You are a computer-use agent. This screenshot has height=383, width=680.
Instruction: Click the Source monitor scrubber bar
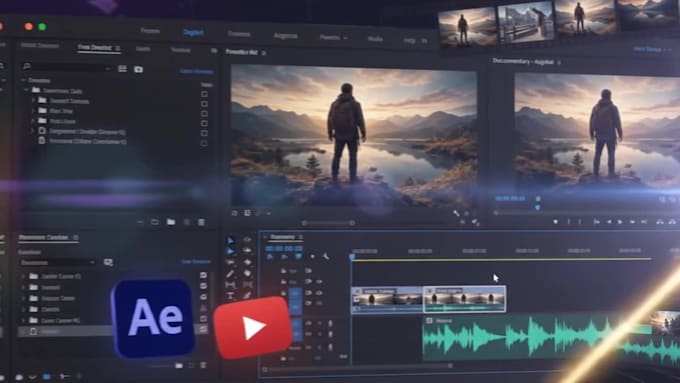pyautogui.click(x=328, y=223)
